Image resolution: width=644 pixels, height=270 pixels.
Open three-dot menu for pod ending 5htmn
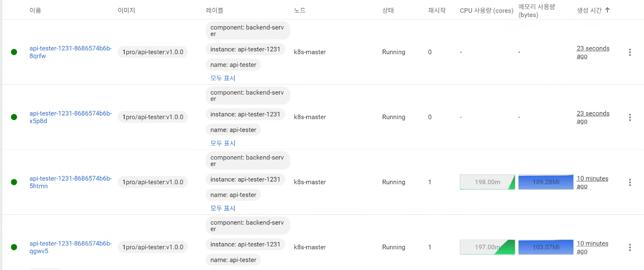click(x=630, y=182)
